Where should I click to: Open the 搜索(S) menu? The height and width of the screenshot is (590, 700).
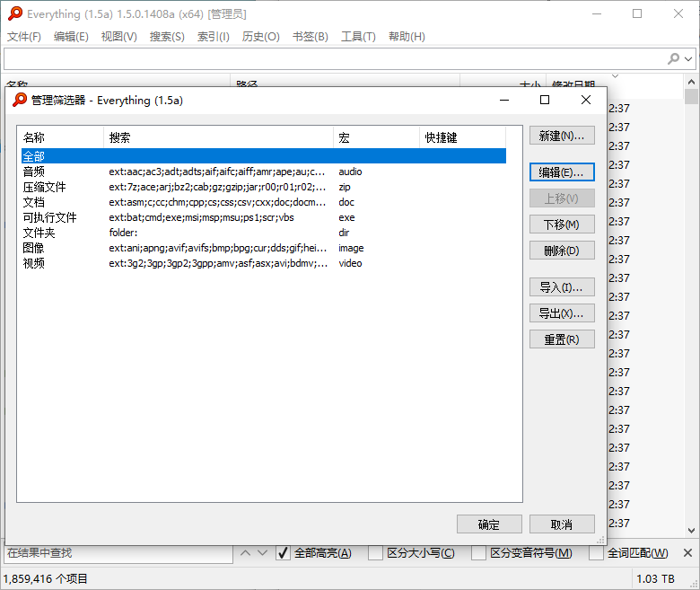(167, 37)
